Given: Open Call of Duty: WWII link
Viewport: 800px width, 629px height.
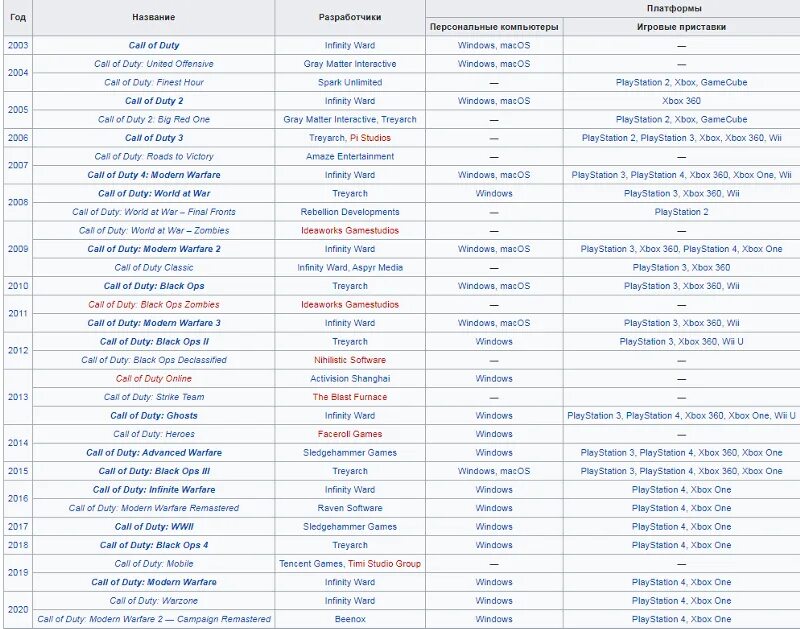Looking at the screenshot, I should coord(154,526).
